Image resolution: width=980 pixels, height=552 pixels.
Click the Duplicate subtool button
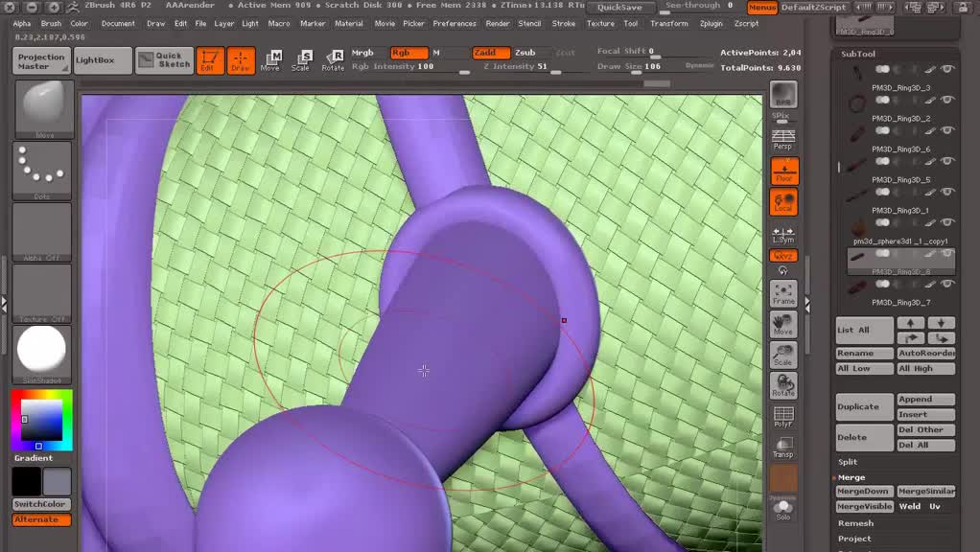(864, 406)
